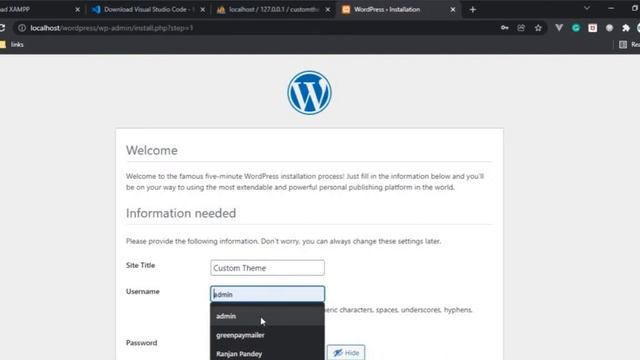Click the Site Title label
640x360 pixels.
(x=140, y=265)
